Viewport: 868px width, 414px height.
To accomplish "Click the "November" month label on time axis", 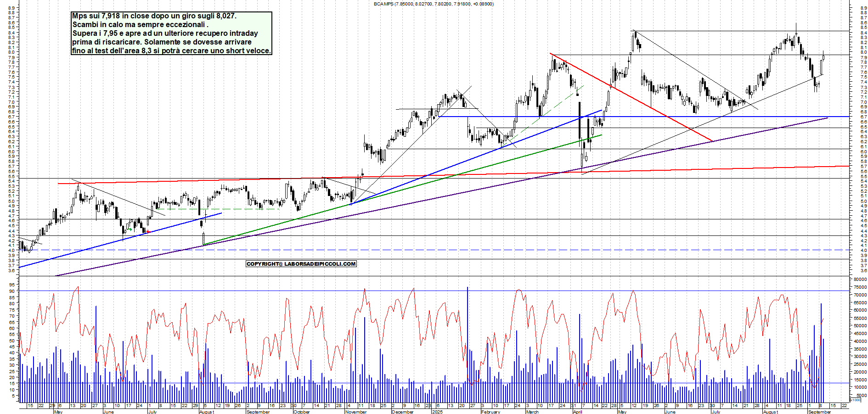I will point(356,412).
